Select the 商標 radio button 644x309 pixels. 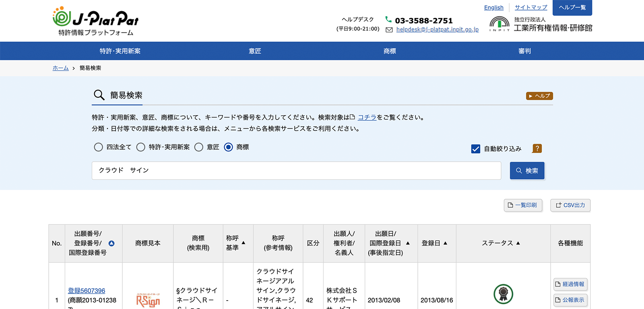(228, 147)
